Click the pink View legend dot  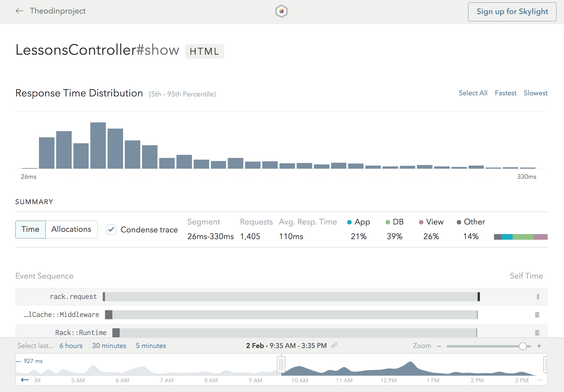pos(421,222)
